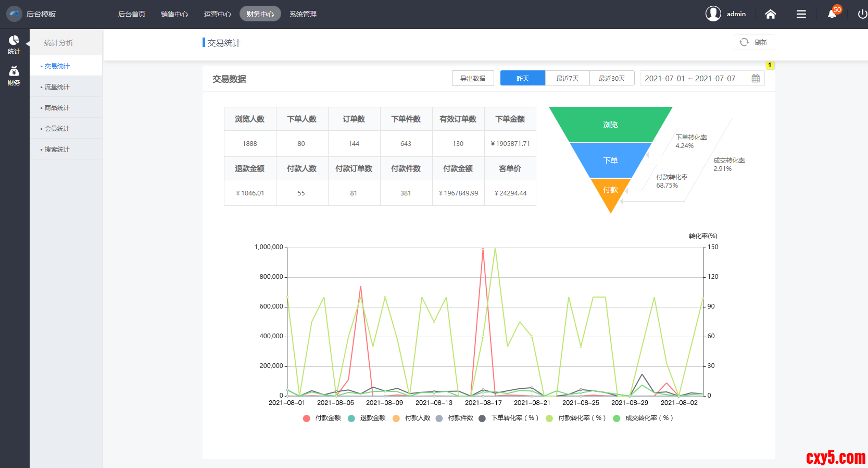Click the 刷新 refresh button
This screenshot has width=868, height=468.
click(x=754, y=42)
